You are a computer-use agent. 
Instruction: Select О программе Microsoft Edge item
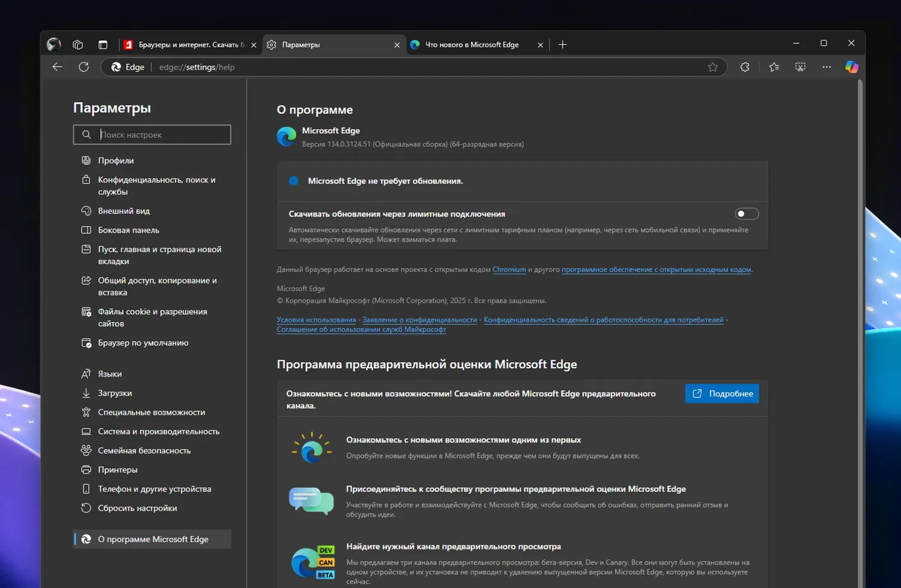(153, 539)
